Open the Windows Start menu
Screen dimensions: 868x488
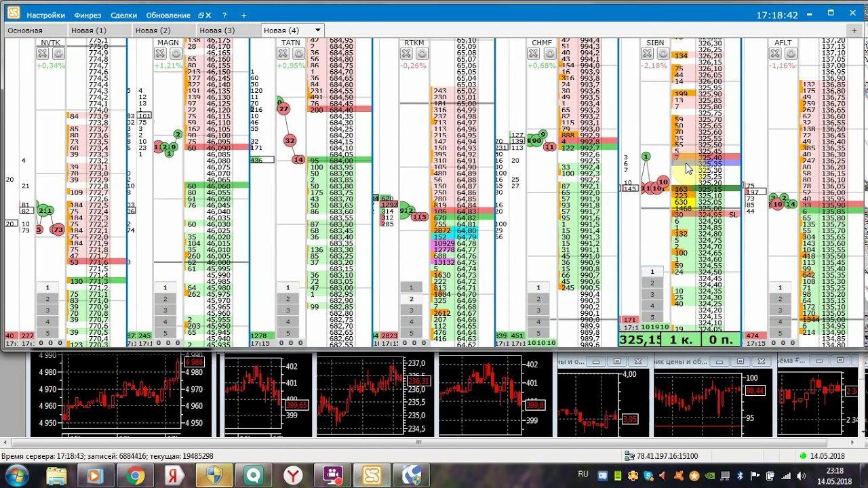(17, 475)
